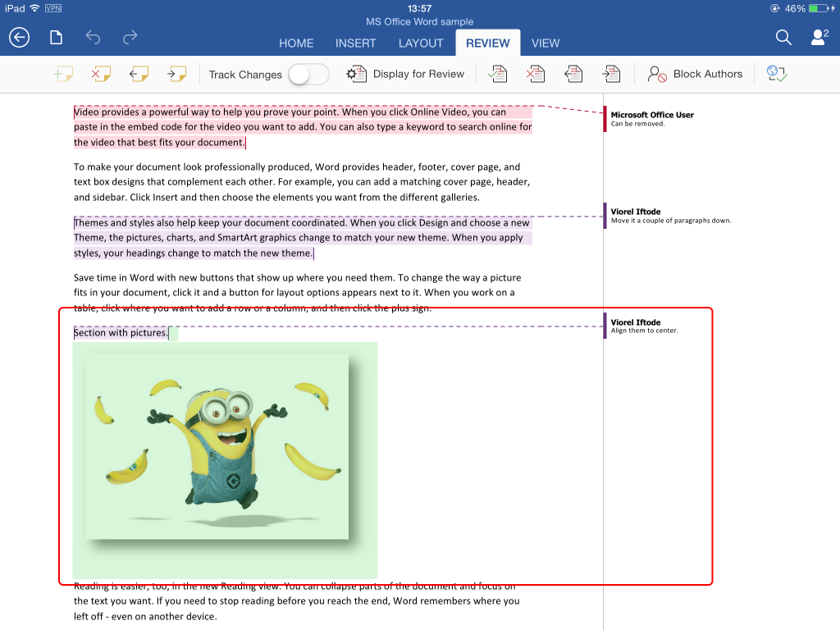Switch to the INSERT tab
Viewport: 840px width, 630px height.
pos(356,43)
